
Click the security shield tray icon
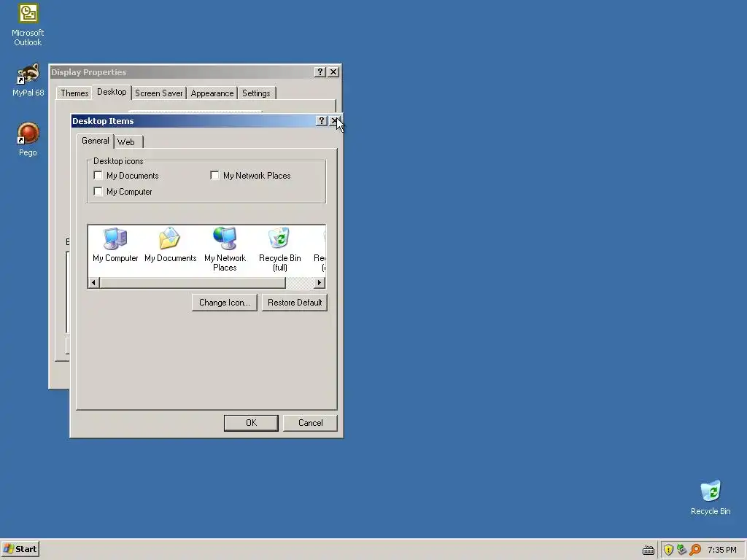pyautogui.click(x=668, y=550)
